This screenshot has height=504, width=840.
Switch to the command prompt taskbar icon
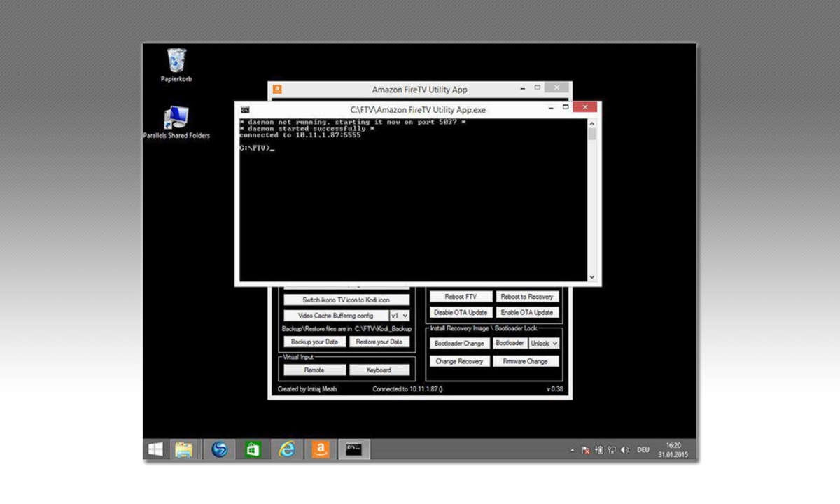pos(354,449)
